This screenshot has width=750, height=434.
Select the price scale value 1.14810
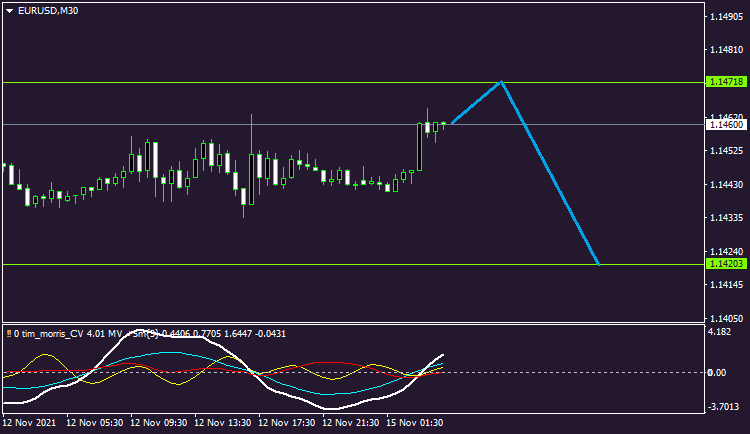pos(727,50)
